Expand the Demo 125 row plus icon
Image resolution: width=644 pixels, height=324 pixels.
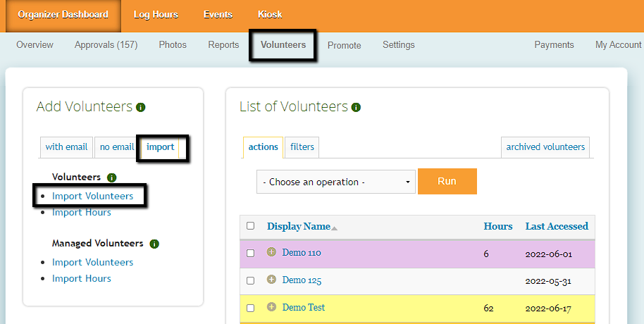pyautogui.click(x=271, y=279)
